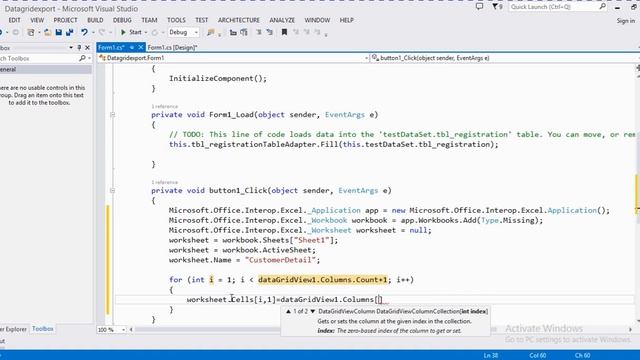Screen dimensions: 640x360
Task: Collapse the Form1_Load method region
Action: click(x=113, y=115)
